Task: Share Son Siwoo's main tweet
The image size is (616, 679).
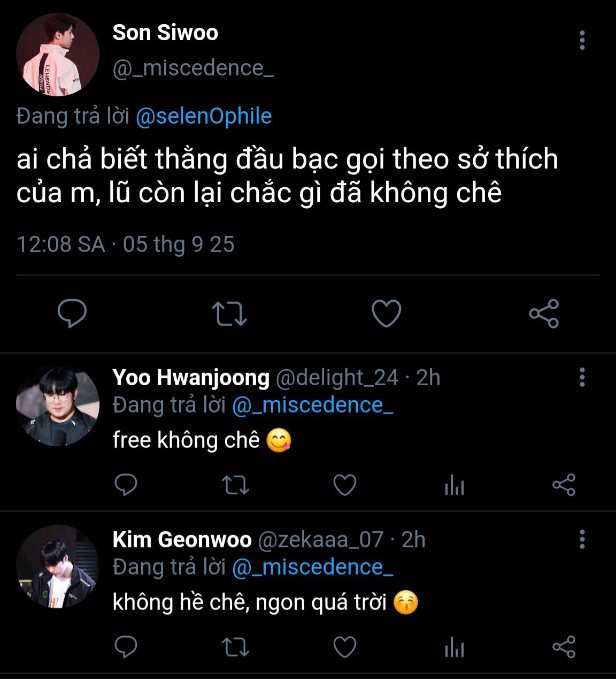Action: [x=544, y=314]
